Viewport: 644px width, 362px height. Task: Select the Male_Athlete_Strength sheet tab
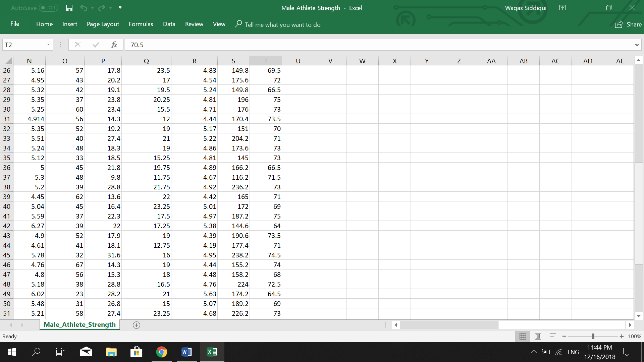(x=79, y=324)
